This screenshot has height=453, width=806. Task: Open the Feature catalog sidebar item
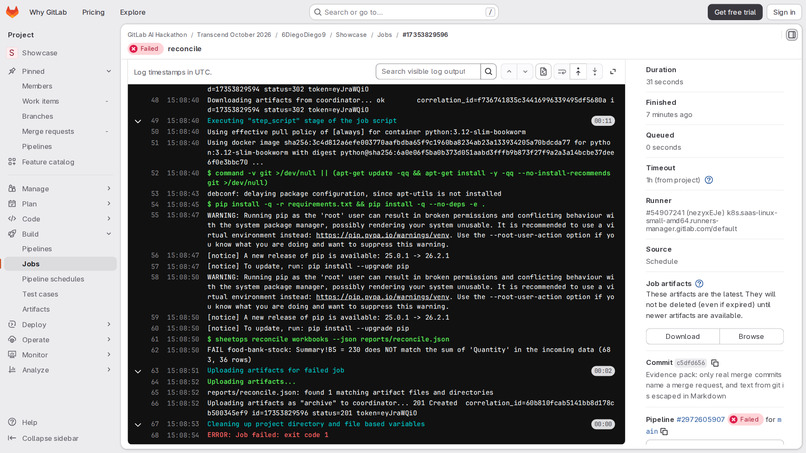tap(59, 162)
